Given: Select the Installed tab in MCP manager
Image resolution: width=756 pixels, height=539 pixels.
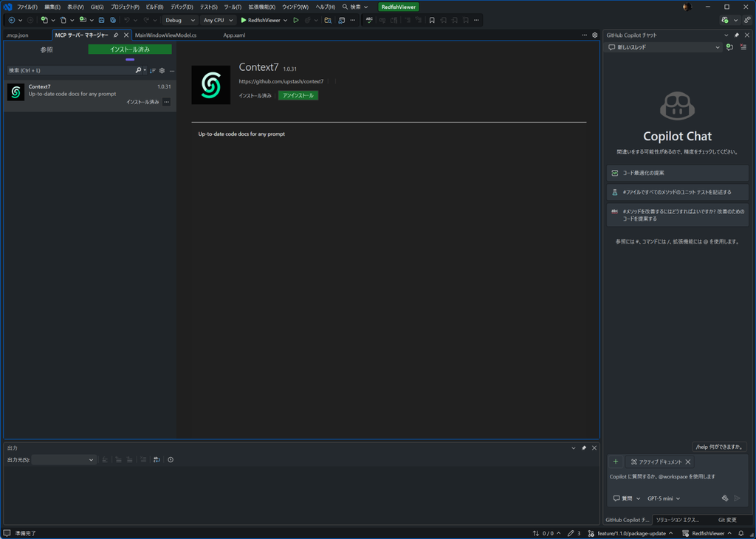Looking at the screenshot, I should coord(130,49).
